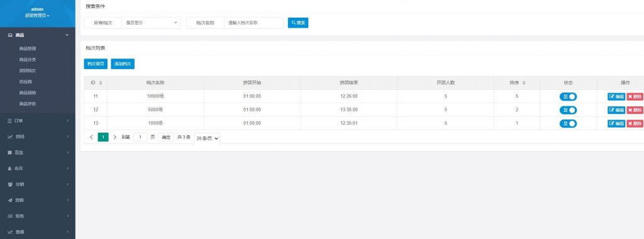Image resolution: width=644 pixels, height=239 pixels.
Task: Expand the 盲盒 menu chevron
Action: coord(67,153)
